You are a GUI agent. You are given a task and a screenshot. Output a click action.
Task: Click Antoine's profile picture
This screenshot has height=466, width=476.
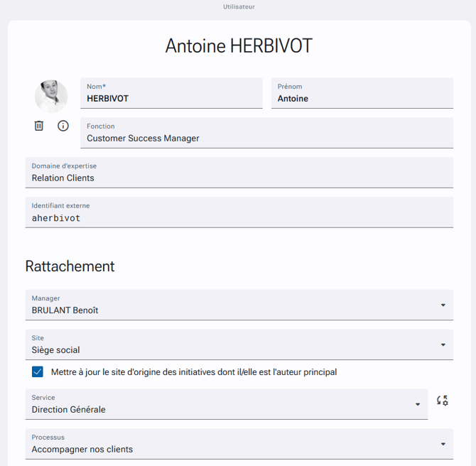pos(51,97)
